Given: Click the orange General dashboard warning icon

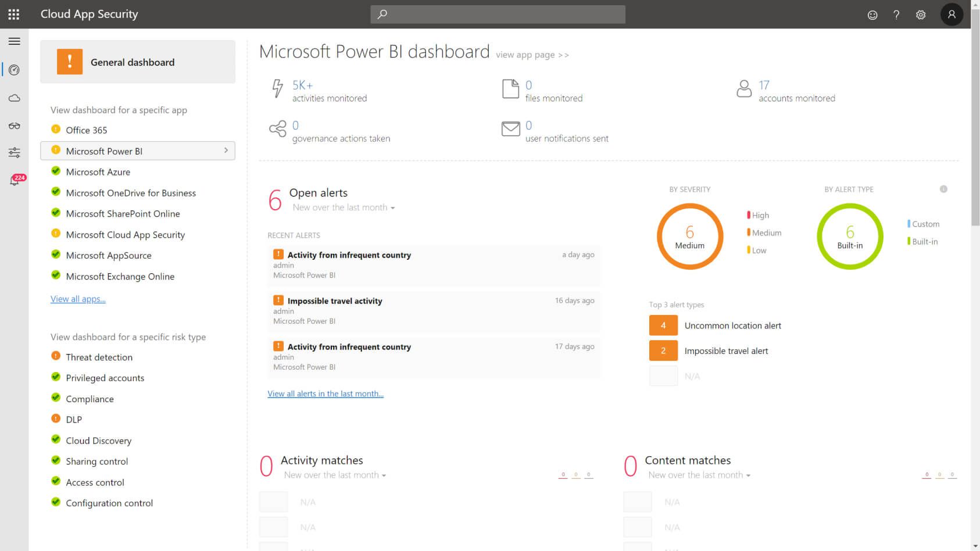Looking at the screenshot, I should tap(70, 62).
